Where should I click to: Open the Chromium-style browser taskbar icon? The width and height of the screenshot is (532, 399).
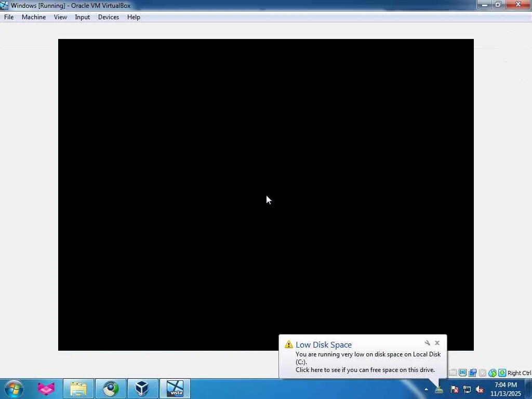[111, 389]
